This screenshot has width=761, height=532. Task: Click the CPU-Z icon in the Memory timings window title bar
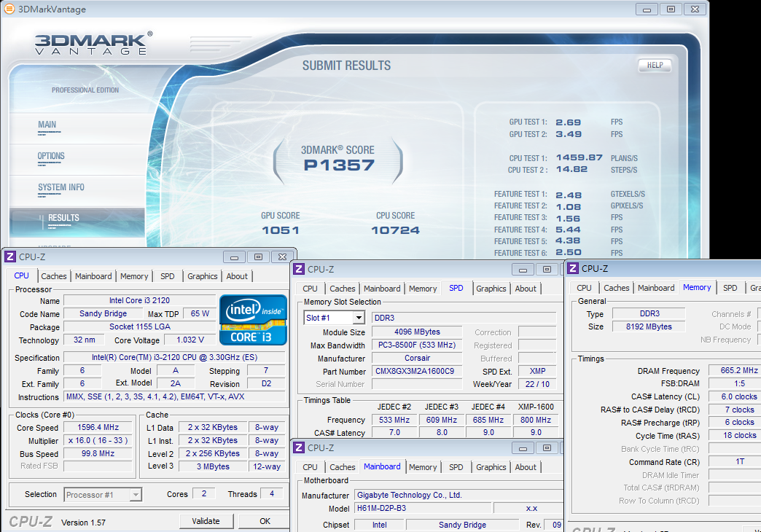(573, 269)
